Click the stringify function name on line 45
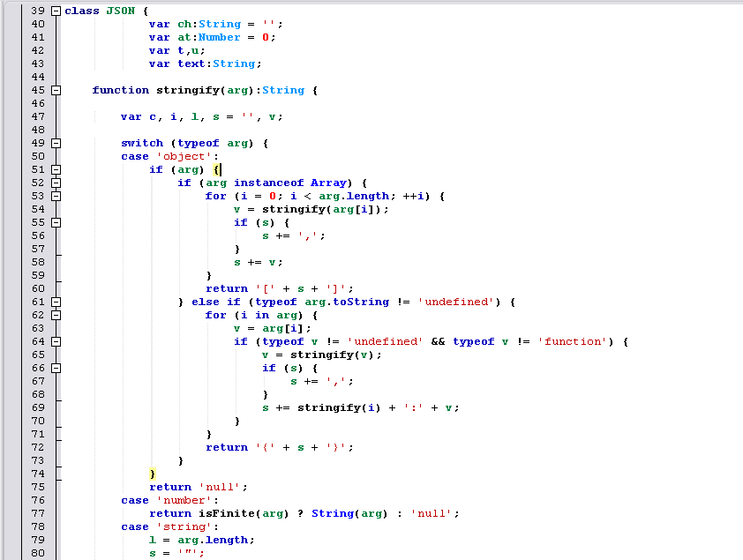743x560 pixels. click(188, 91)
